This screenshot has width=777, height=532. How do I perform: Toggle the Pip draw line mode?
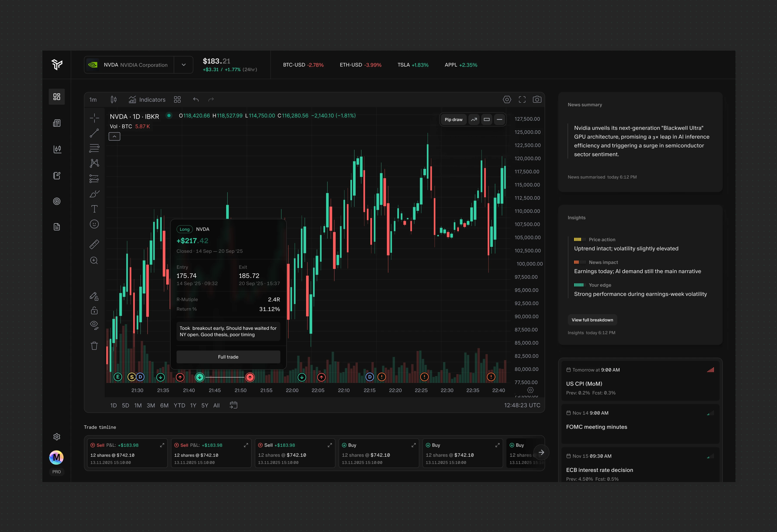499,119
